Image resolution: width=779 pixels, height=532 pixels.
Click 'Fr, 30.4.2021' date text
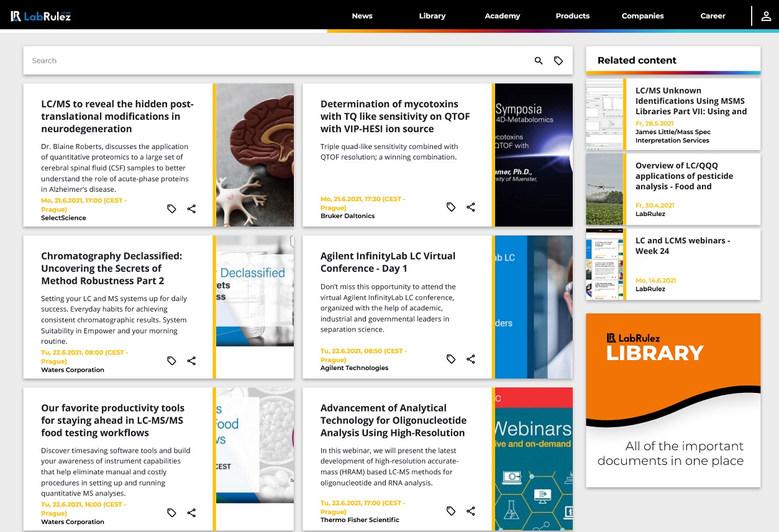[655, 205]
